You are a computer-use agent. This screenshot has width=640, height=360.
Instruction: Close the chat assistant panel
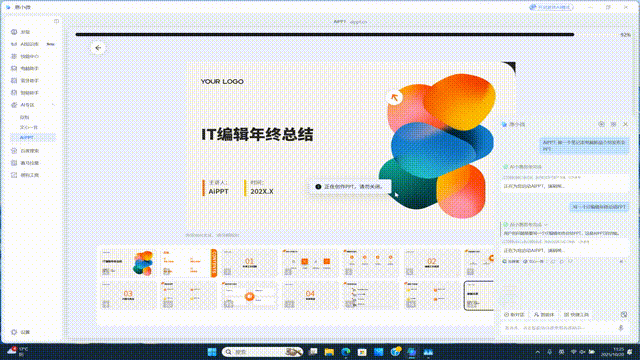coord(625,124)
